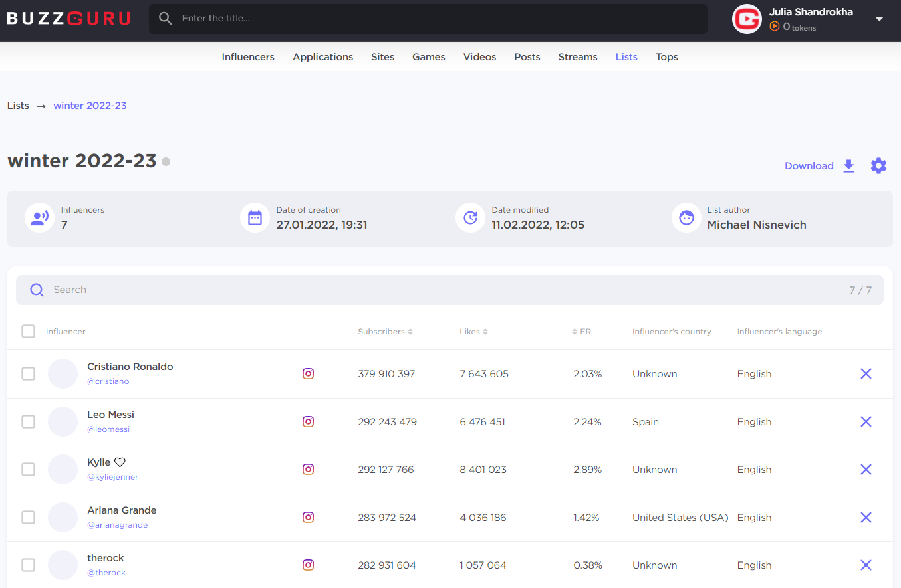Click the grey status dot beside list title
This screenshot has height=588, width=901.
pos(166,161)
